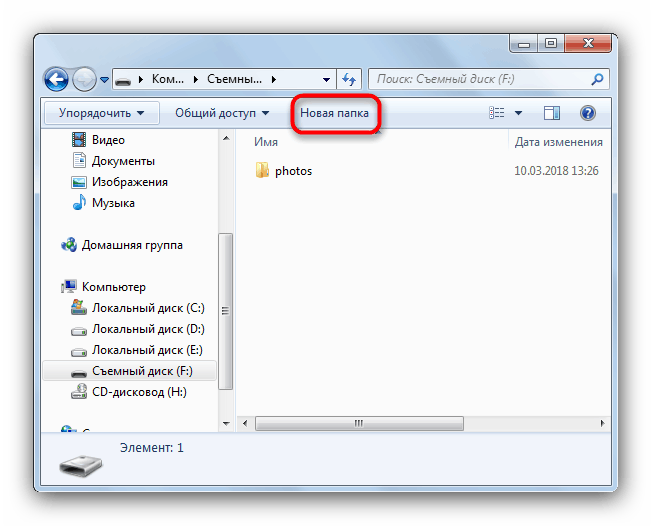Screen dimensions: 652x526
Task: Open the Видео library
Action: pyautogui.click(x=108, y=140)
